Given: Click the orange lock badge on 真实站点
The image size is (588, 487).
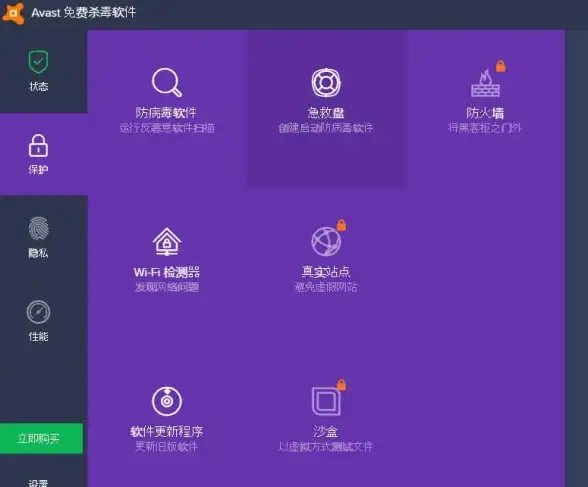Looking at the screenshot, I should 341,225.
